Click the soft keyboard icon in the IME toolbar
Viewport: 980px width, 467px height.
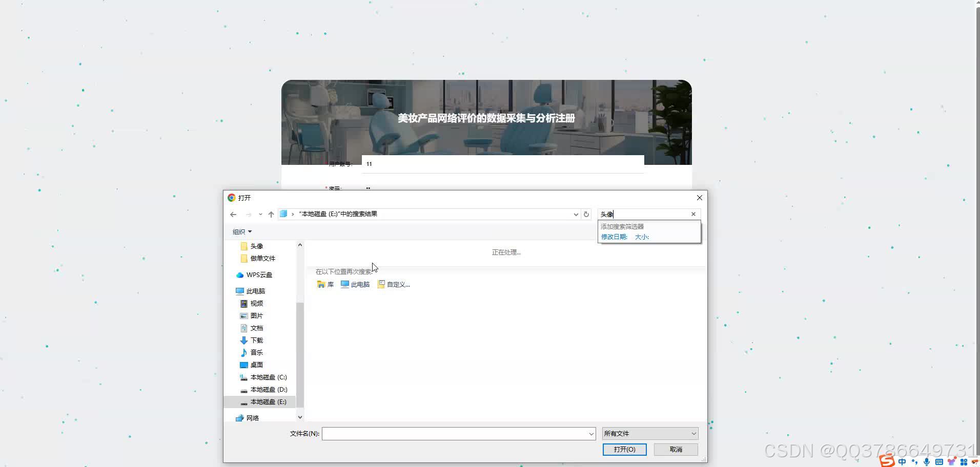(x=939, y=462)
